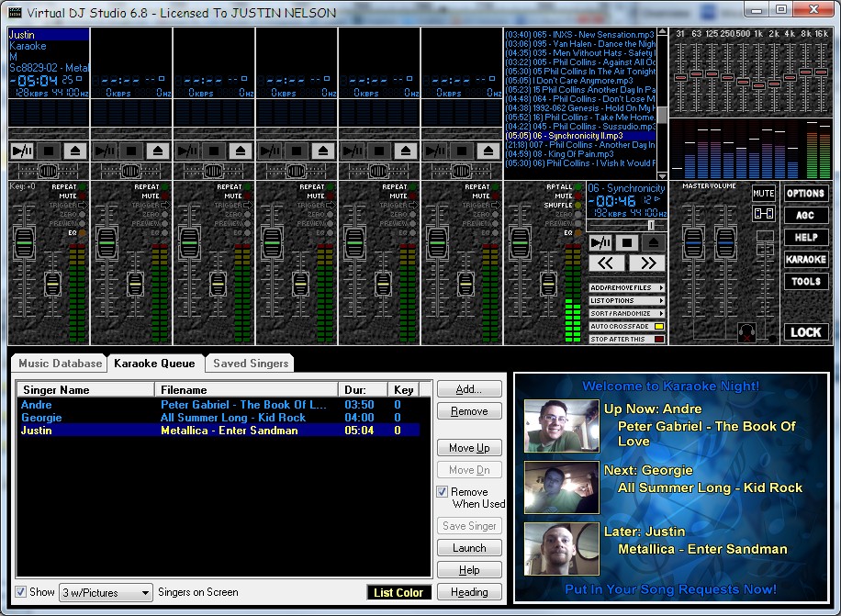
Task: Toggle STOP AFTER THIS
Action: 627,339
